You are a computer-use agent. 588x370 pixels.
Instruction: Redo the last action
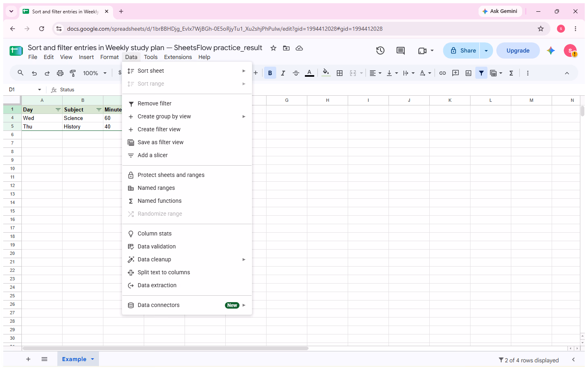(x=47, y=73)
